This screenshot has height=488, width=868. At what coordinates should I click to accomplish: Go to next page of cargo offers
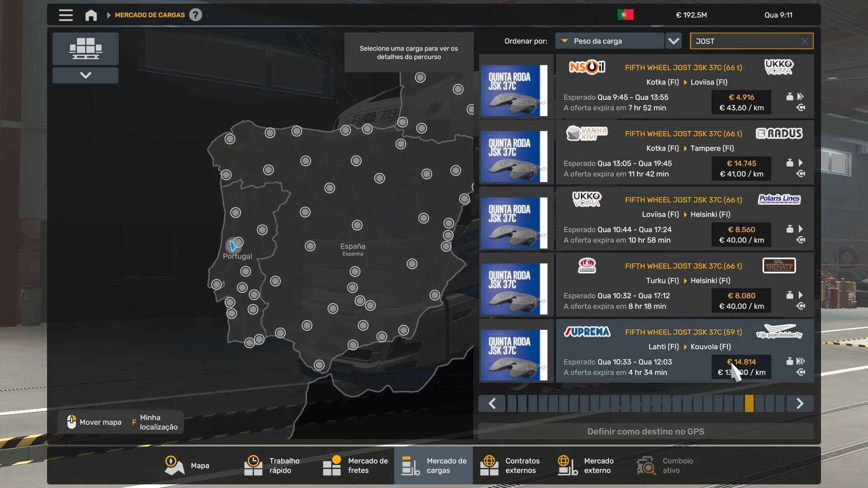pyautogui.click(x=800, y=404)
